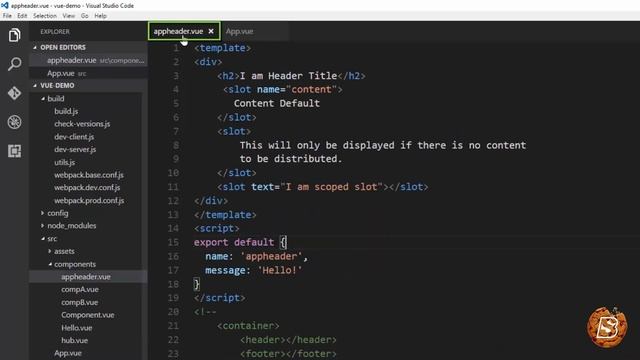Select appheader.vue under components folder
Screen dimensions: 640x360
(x=86, y=277)
